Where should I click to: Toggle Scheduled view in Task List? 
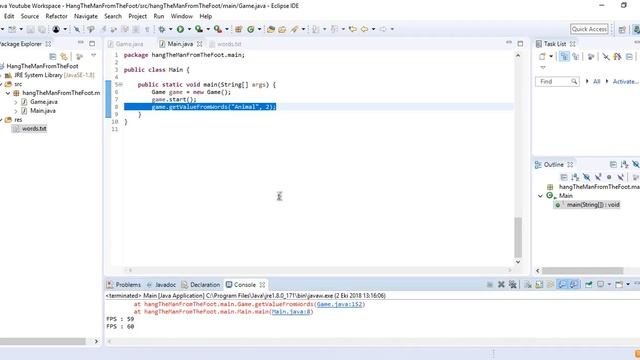click(576, 56)
